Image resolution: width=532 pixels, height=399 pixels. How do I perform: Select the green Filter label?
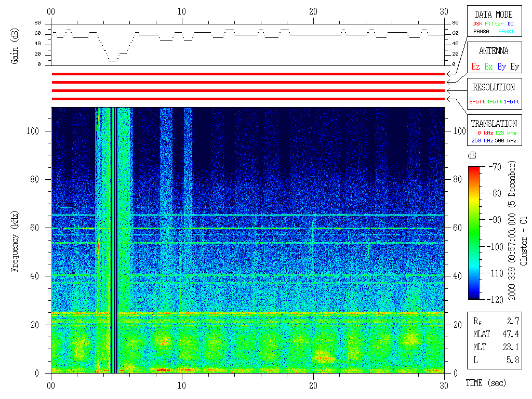(494, 24)
